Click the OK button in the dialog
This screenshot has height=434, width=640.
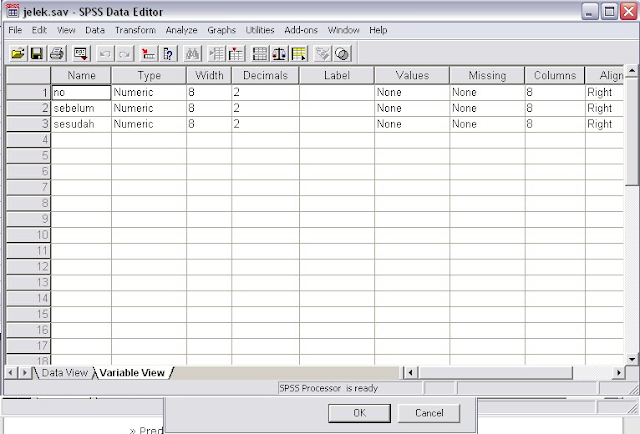coord(359,413)
